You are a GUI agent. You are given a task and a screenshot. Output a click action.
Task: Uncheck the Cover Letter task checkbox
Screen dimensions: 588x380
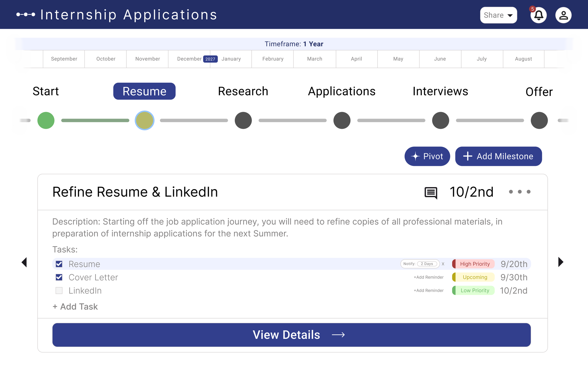tap(59, 277)
